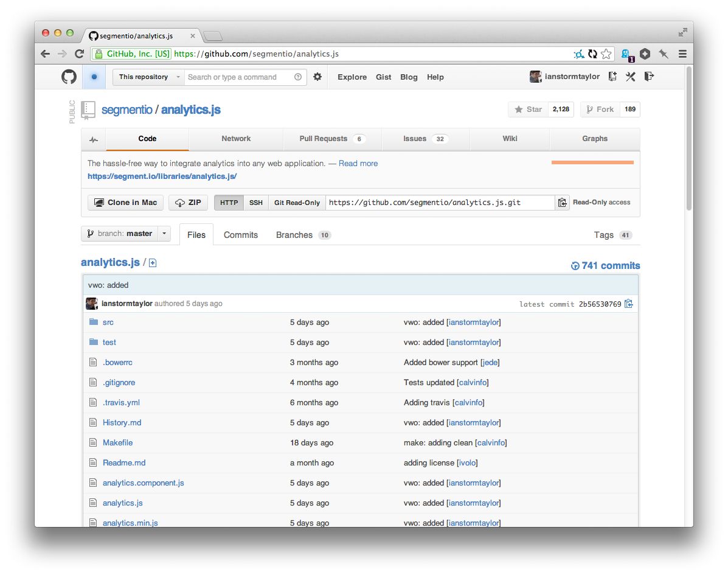The image size is (728, 575).
Task: Open the History.md file
Action: point(122,423)
